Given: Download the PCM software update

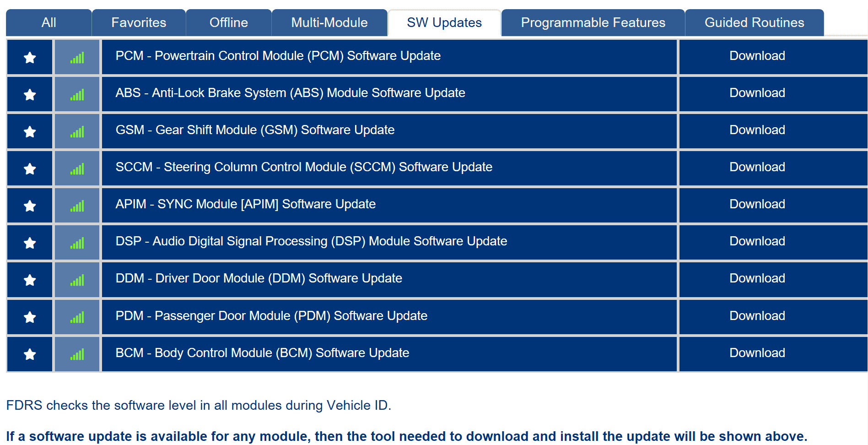Looking at the screenshot, I should (757, 56).
